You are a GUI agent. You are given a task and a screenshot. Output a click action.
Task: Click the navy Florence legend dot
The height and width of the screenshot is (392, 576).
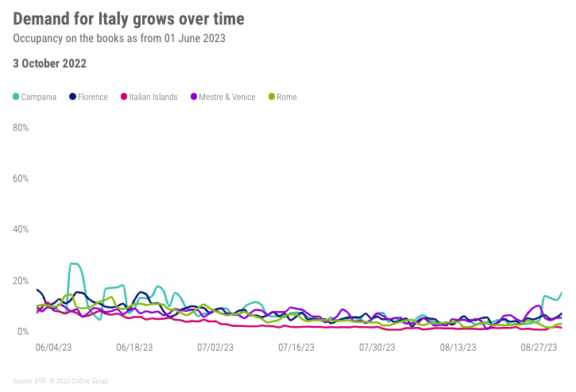pos(74,98)
